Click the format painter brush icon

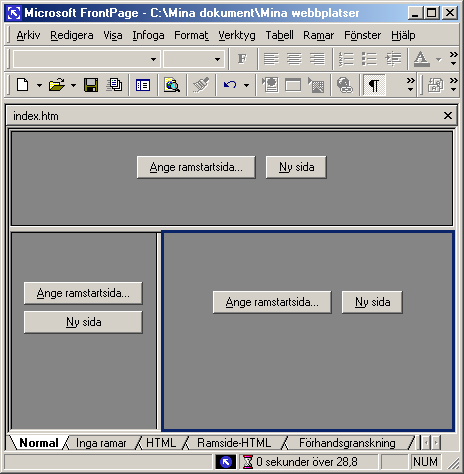201,85
